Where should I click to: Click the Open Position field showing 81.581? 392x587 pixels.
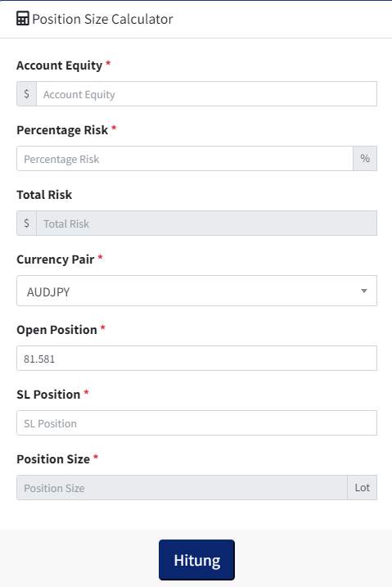tap(196, 359)
